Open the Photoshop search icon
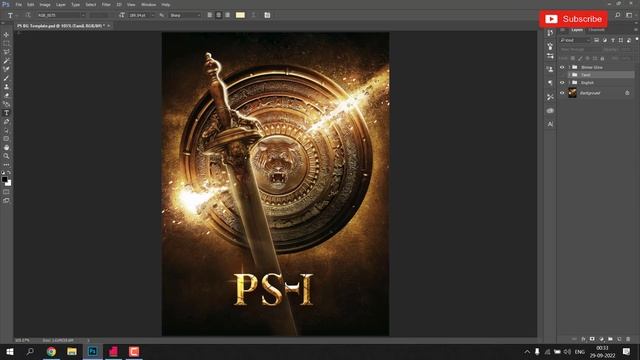The height and width of the screenshot is (360, 640). [618, 15]
